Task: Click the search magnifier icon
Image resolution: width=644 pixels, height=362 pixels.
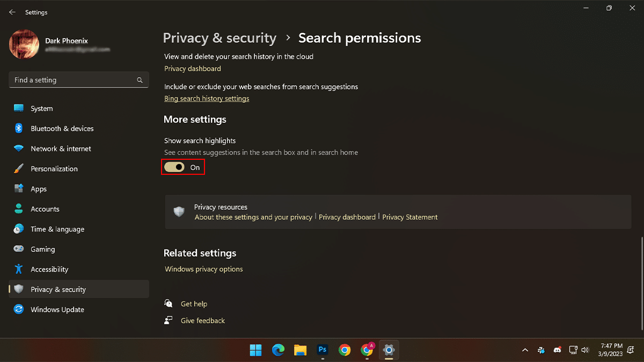Action: coord(140,80)
